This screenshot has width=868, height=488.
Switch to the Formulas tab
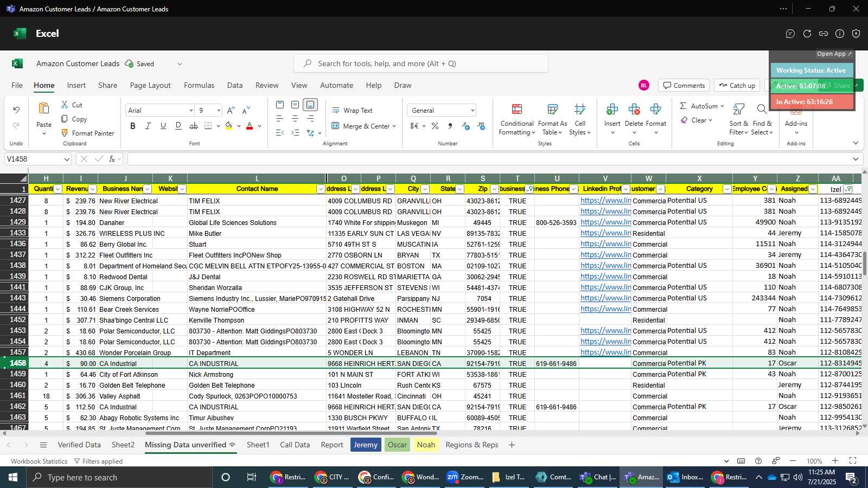199,85
